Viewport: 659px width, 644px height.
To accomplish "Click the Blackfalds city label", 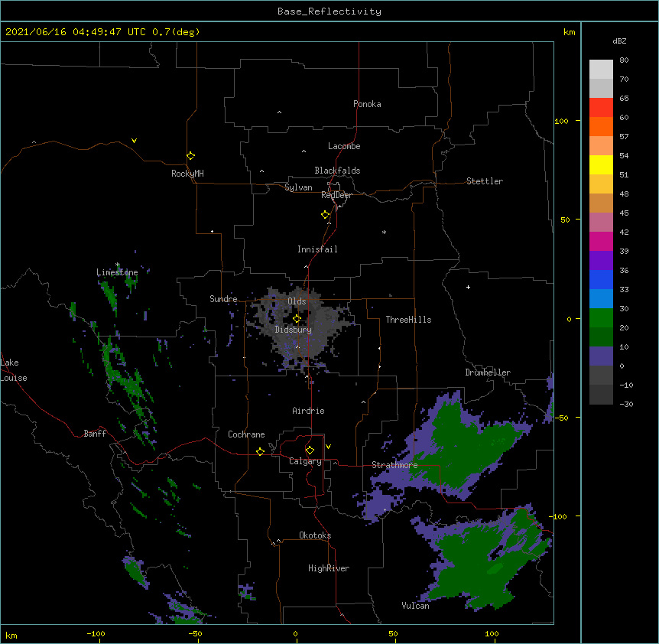I will pyautogui.click(x=337, y=171).
